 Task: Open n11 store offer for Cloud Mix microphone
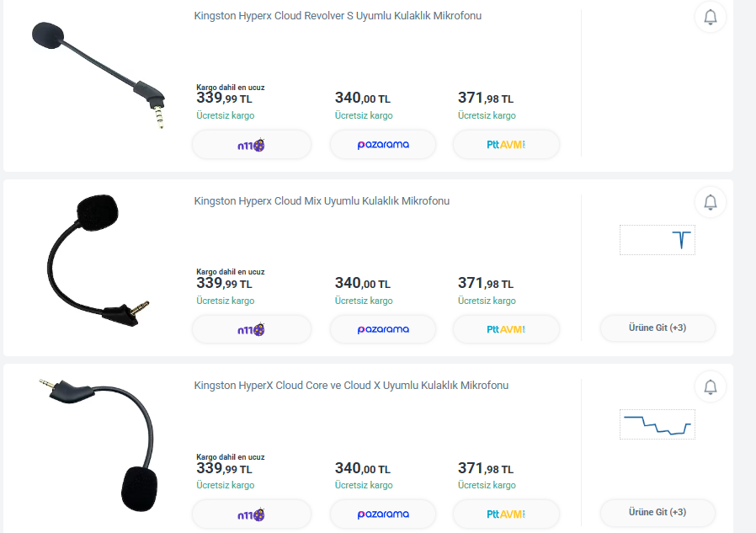coord(252,329)
